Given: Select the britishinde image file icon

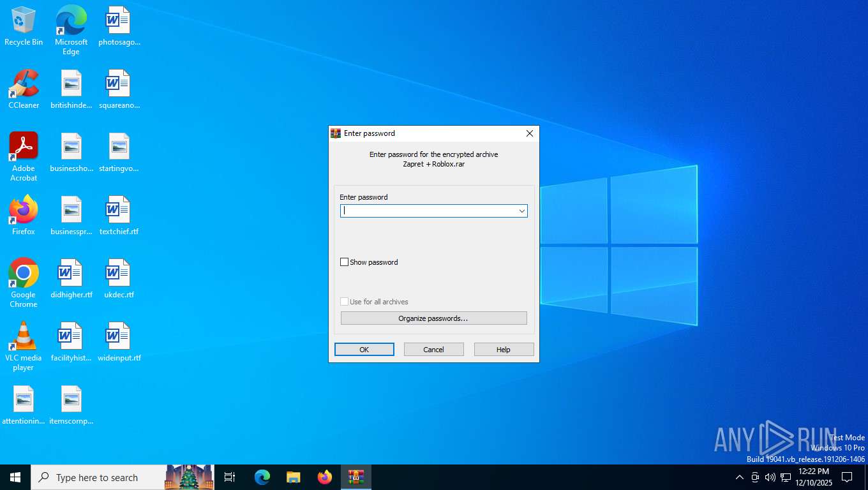Looking at the screenshot, I should (x=71, y=89).
